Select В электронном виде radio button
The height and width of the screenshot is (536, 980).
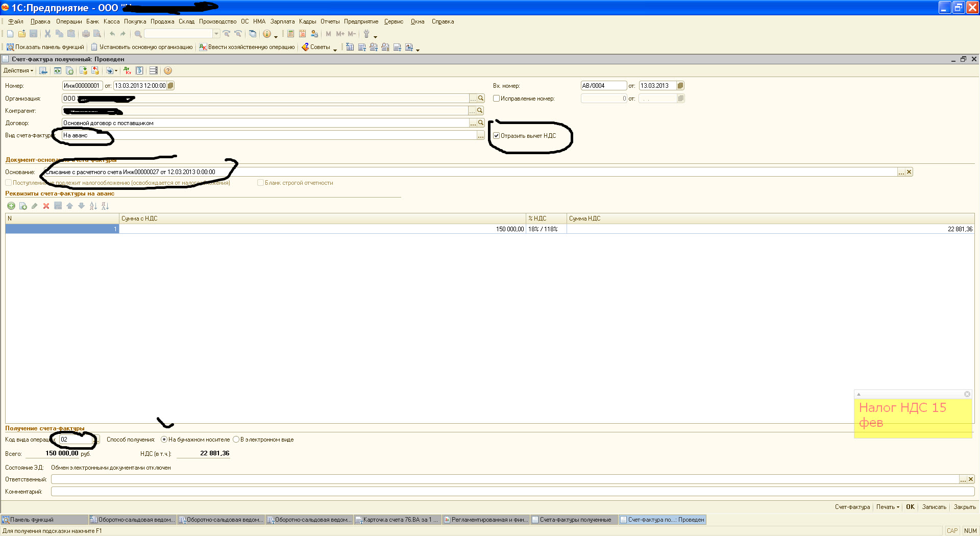tap(236, 440)
